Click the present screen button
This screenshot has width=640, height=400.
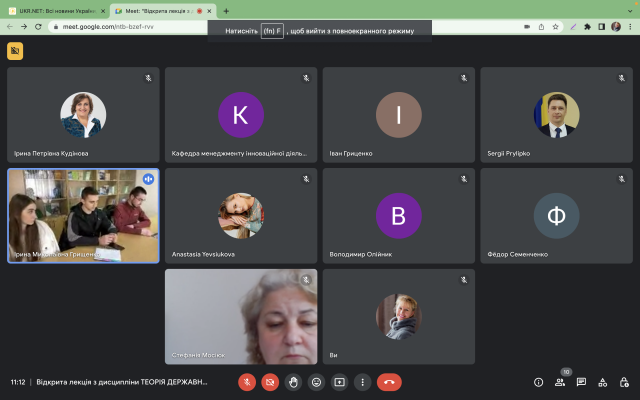pos(340,382)
